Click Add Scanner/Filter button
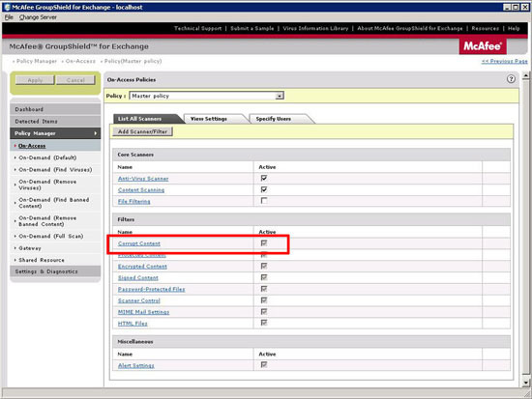This screenshot has width=532, height=399. [x=142, y=131]
